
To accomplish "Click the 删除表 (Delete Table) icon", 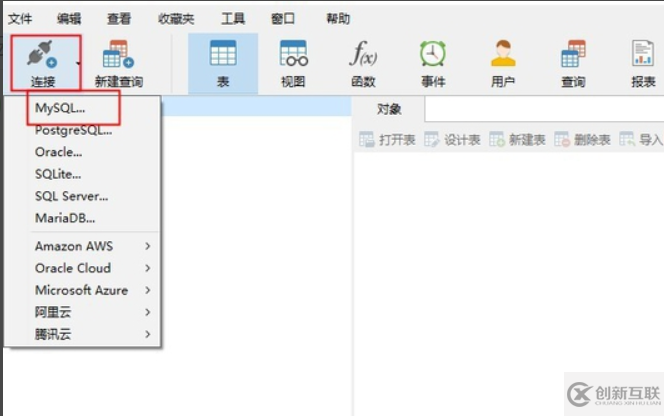I will (562, 139).
